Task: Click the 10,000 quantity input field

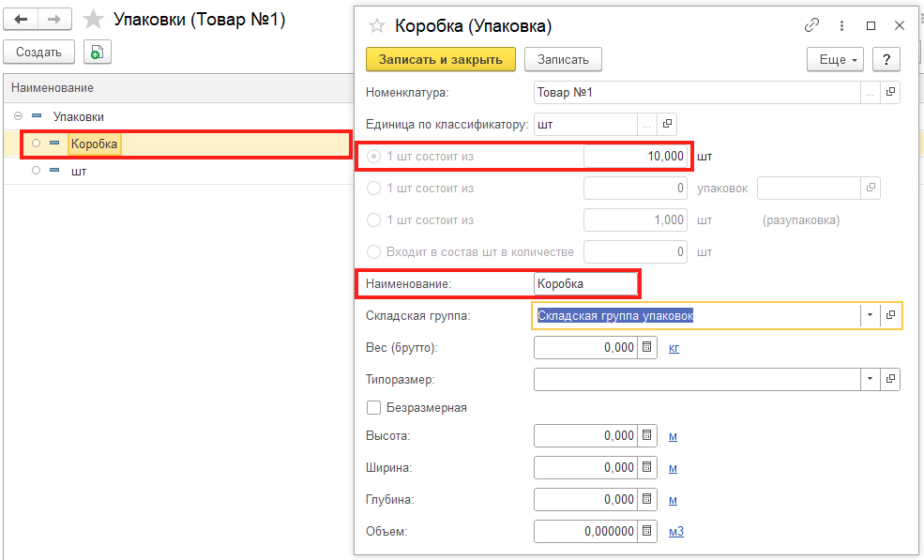Action: point(635,157)
